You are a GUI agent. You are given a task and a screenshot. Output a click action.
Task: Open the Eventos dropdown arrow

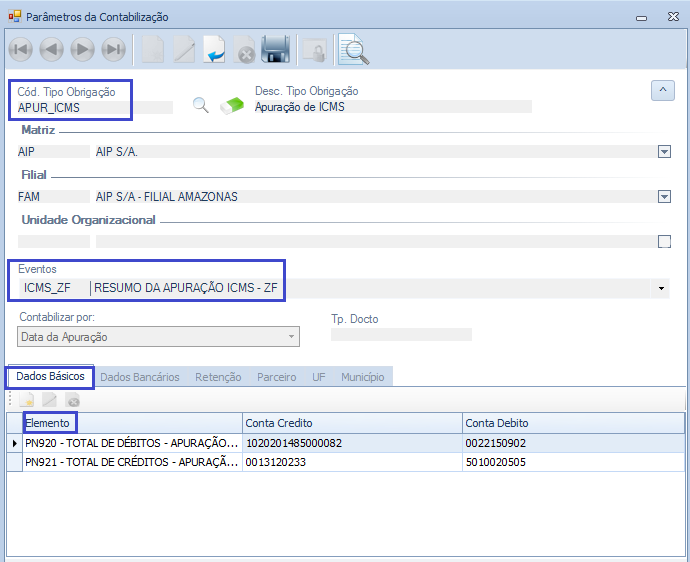(x=661, y=288)
